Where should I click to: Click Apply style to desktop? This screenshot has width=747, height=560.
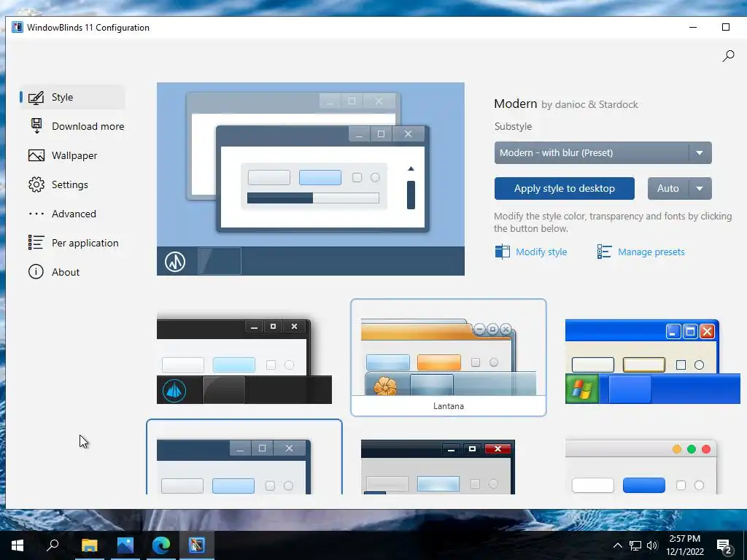click(x=564, y=189)
